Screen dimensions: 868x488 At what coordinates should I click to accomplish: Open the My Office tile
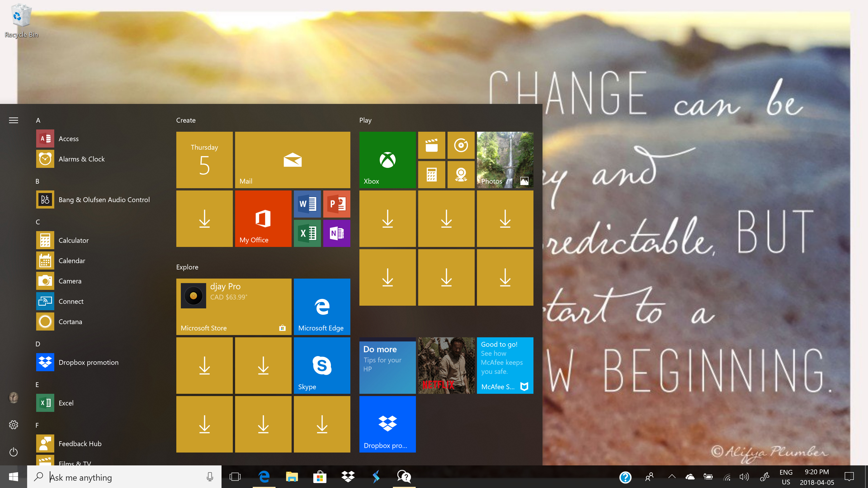pyautogui.click(x=263, y=218)
